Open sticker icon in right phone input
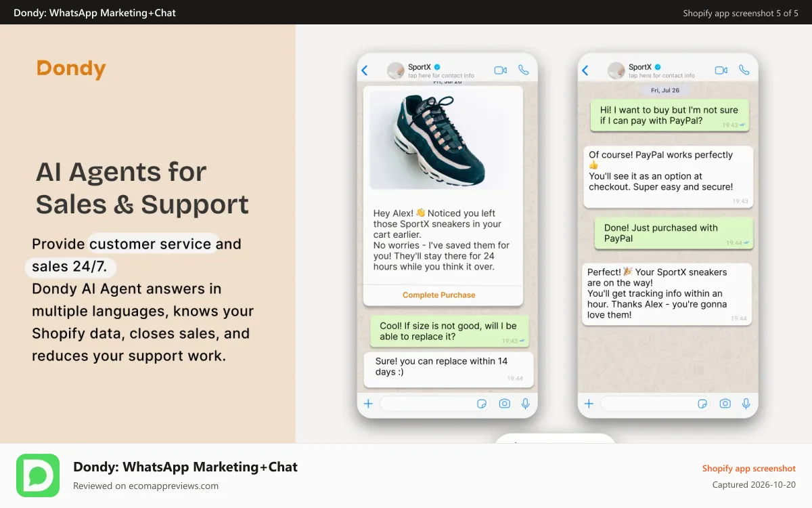Image resolution: width=812 pixels, height=508 pixels. (702, 404)
